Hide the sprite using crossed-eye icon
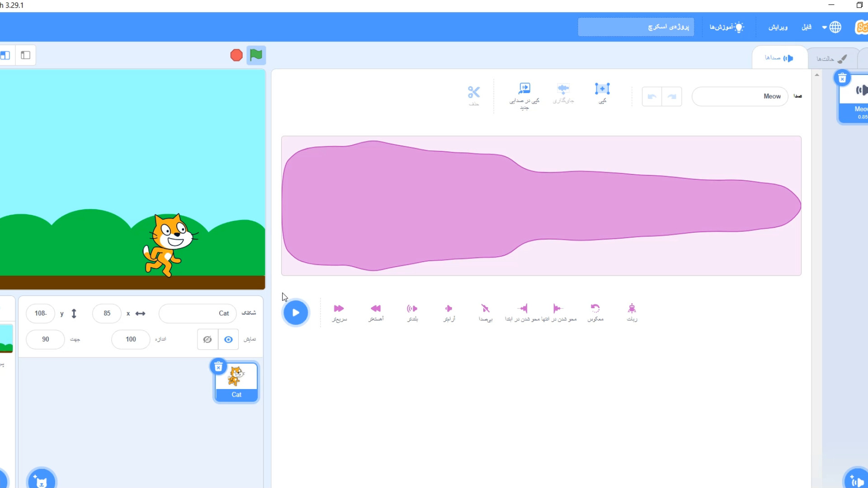 (208, 339)
